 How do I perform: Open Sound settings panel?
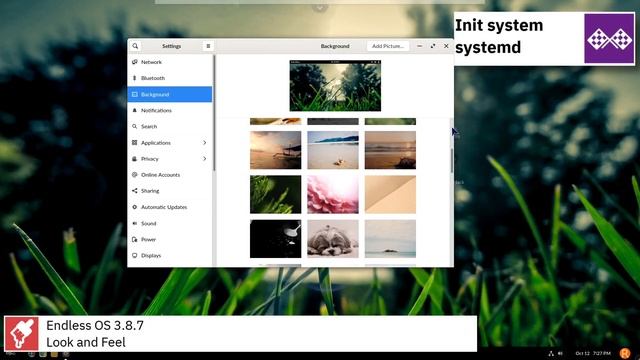pyautogui.click(x=170, y=223)
